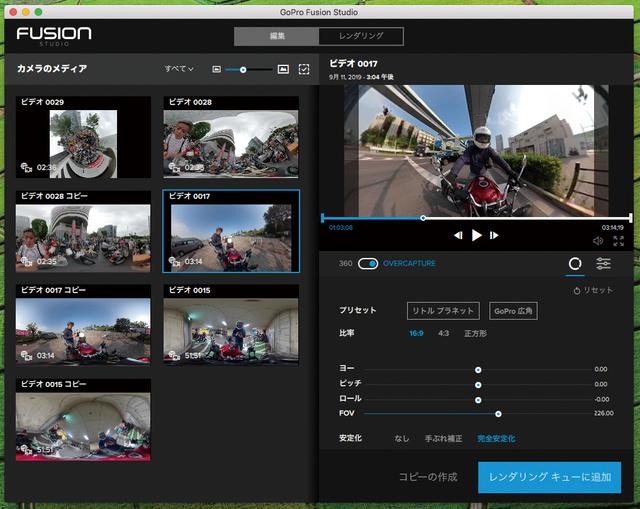Viewport: 640px width, 509px height.
Task: Click the ピッチ value 0.00
Action: point(601,384)
